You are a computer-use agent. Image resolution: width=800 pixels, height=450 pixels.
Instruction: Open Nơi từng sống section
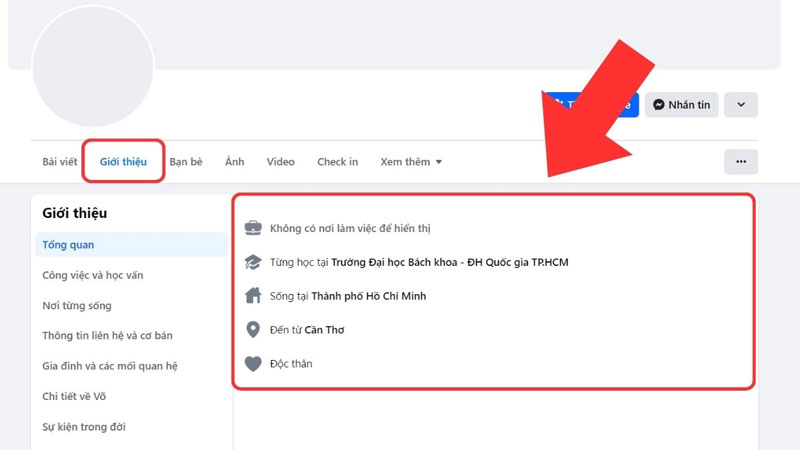coord(77,306)
